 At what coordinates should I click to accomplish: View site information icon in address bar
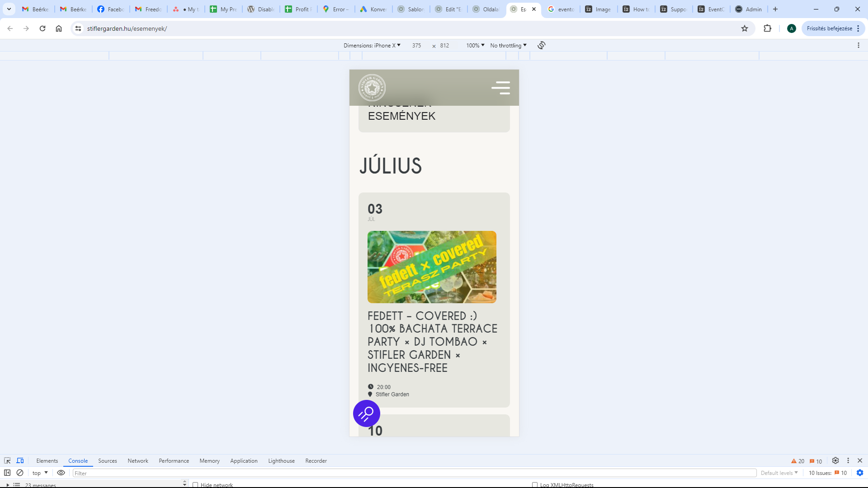(x=78, y=28)
